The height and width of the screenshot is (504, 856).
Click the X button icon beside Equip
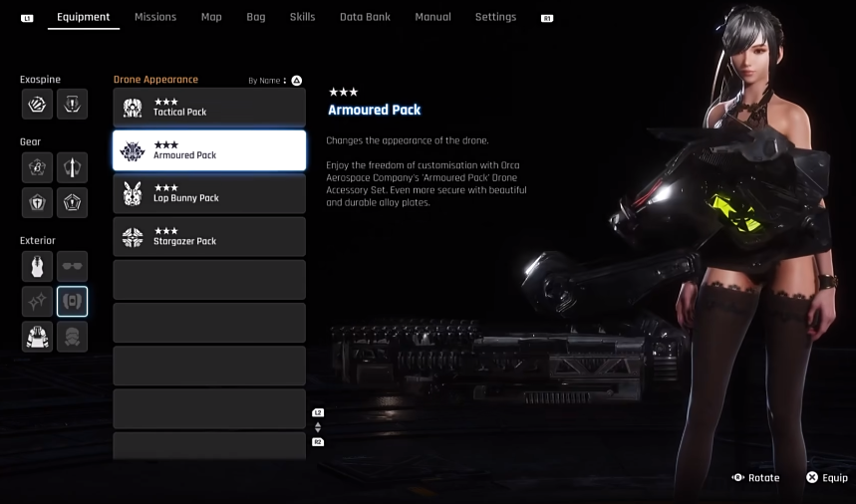point(812,477)
